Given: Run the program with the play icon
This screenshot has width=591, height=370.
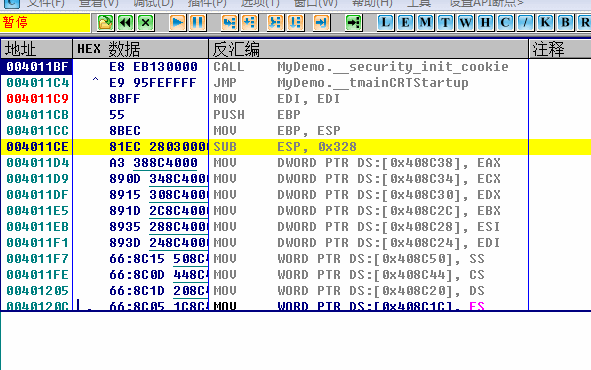Looking at the screenshot, I should click(x=178, y=23).
